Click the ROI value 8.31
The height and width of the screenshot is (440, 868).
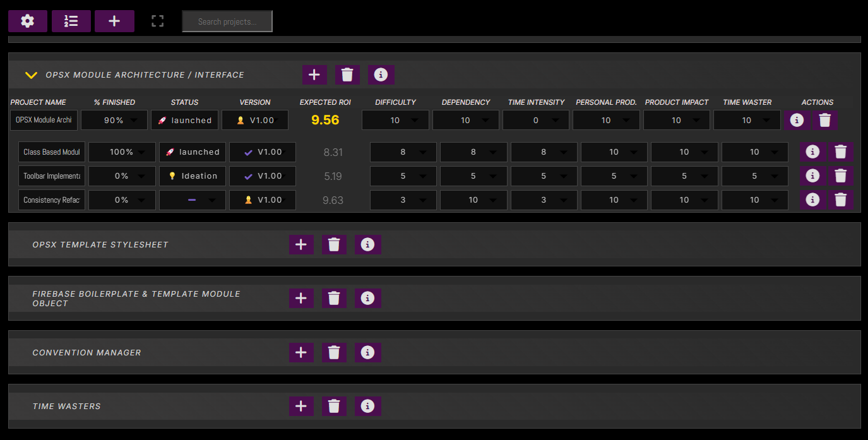pos(333,152)
